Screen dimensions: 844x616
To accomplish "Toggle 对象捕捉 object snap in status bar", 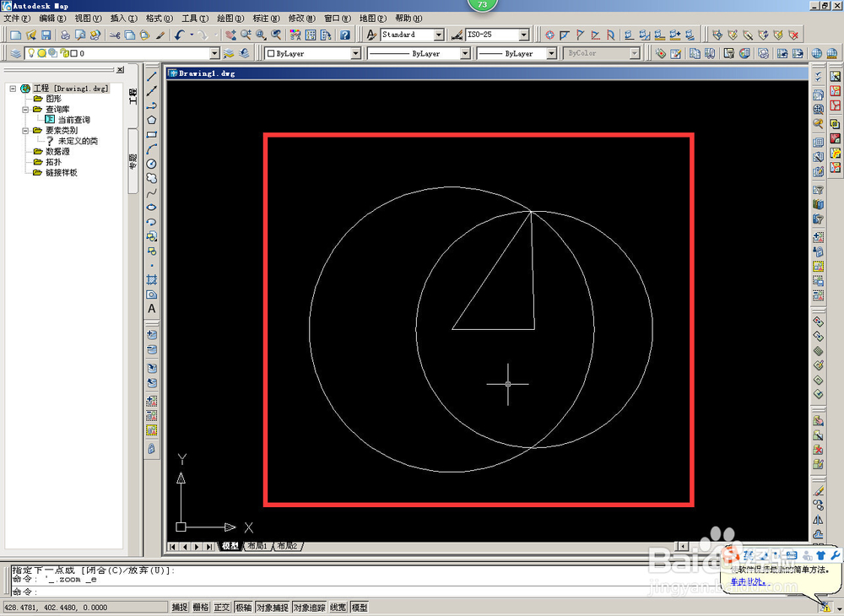I will click(x=273, y=608).
